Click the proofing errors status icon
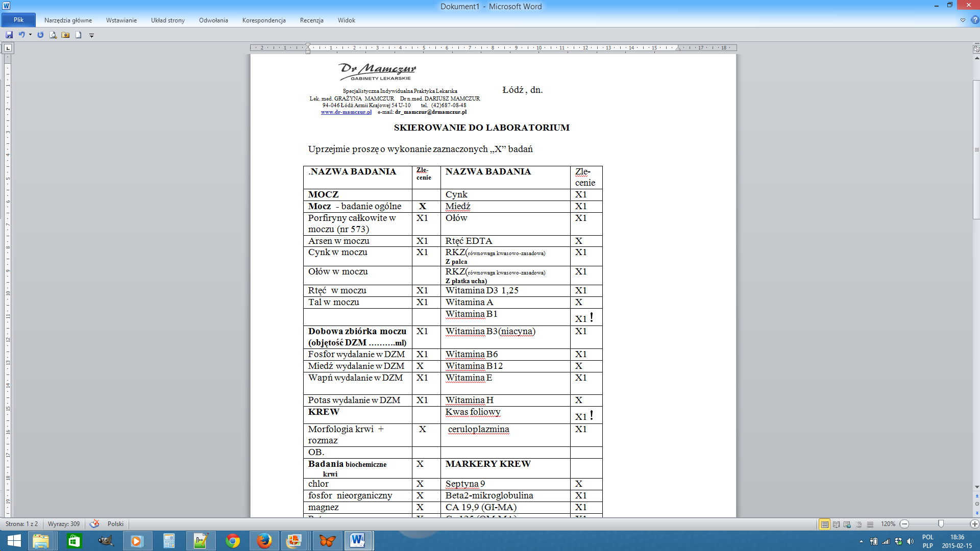 (x=94, y=524)
